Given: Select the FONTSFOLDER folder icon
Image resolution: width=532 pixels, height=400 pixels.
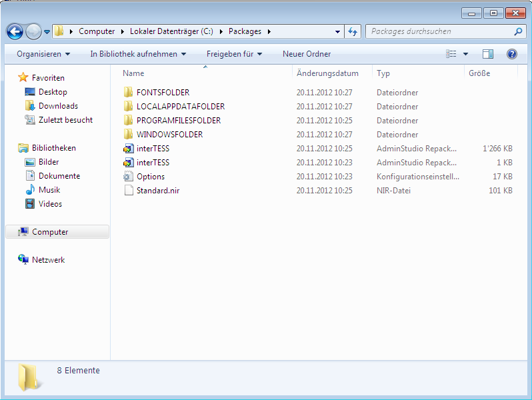Looking at the screenshot, I should pos(129,93).
